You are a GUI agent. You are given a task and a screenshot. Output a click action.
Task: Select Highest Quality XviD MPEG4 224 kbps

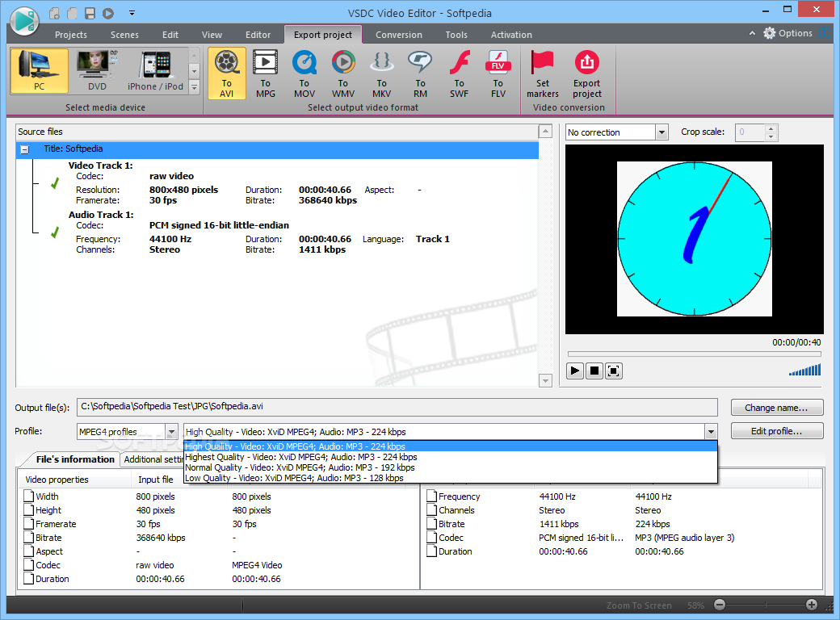450,457
